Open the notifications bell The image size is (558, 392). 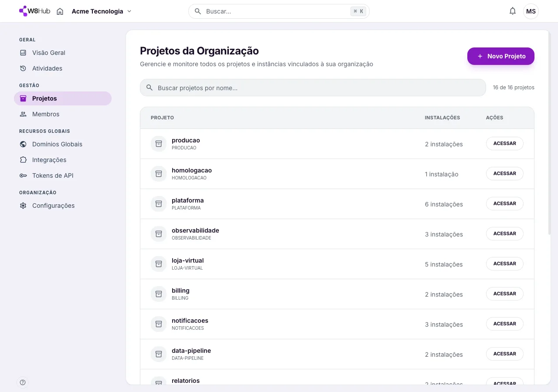coord(513,11)
